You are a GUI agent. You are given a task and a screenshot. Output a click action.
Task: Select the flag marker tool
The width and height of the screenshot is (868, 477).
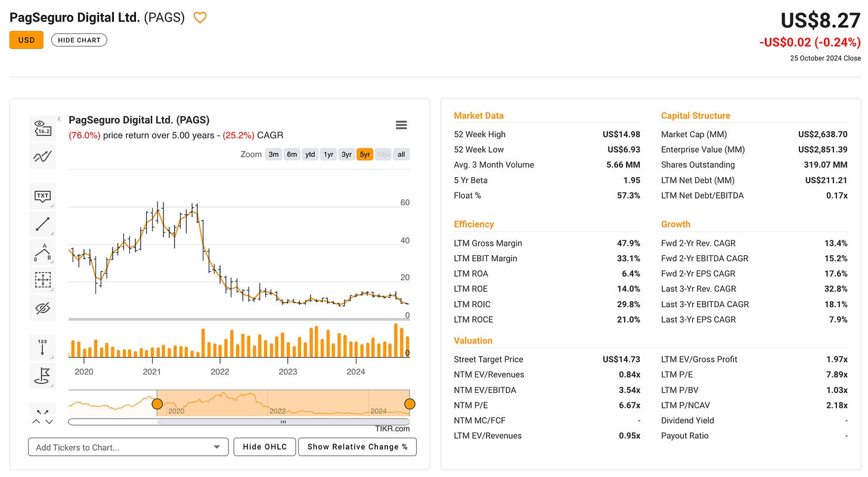[43, 376]
